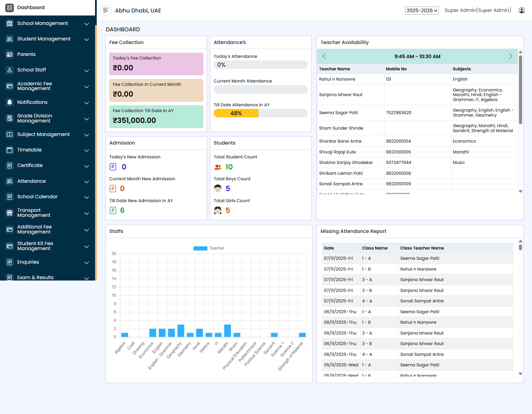Select the Dashboard menu item
The image size is (532, 414).
pyautogui.click(x=30, y=7)
